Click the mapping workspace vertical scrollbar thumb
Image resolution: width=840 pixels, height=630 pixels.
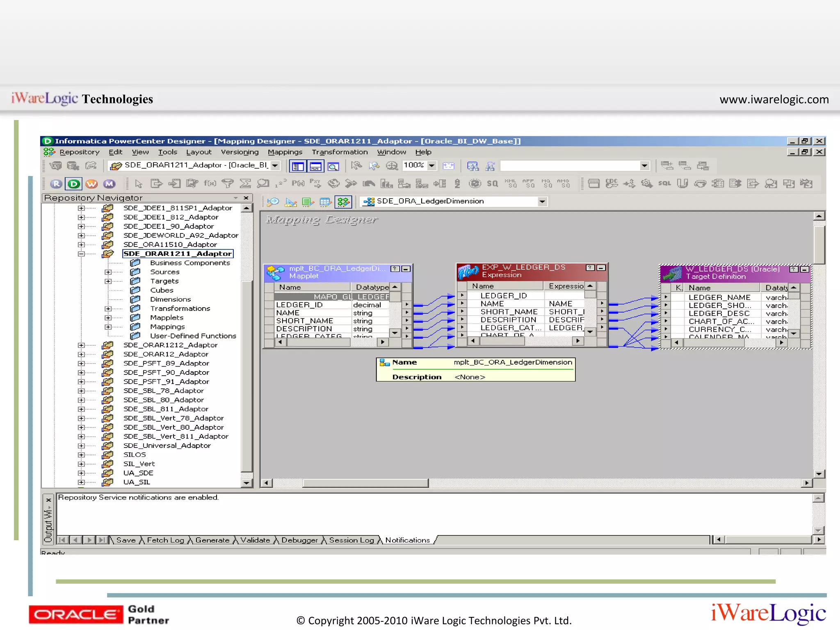819,245
